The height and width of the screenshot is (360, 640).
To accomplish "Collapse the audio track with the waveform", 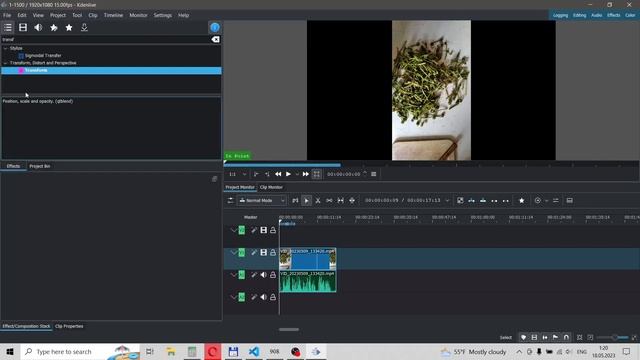I will [233, 275].
